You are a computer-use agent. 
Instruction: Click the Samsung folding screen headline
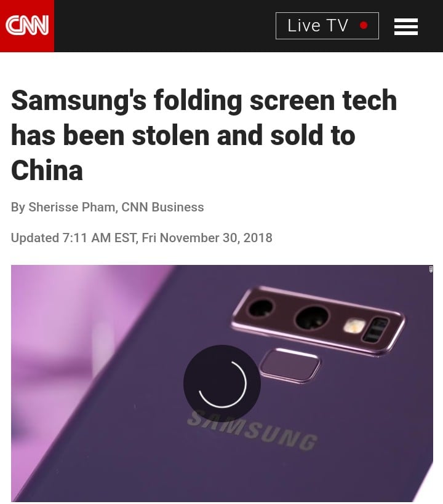tap(204, 135)
